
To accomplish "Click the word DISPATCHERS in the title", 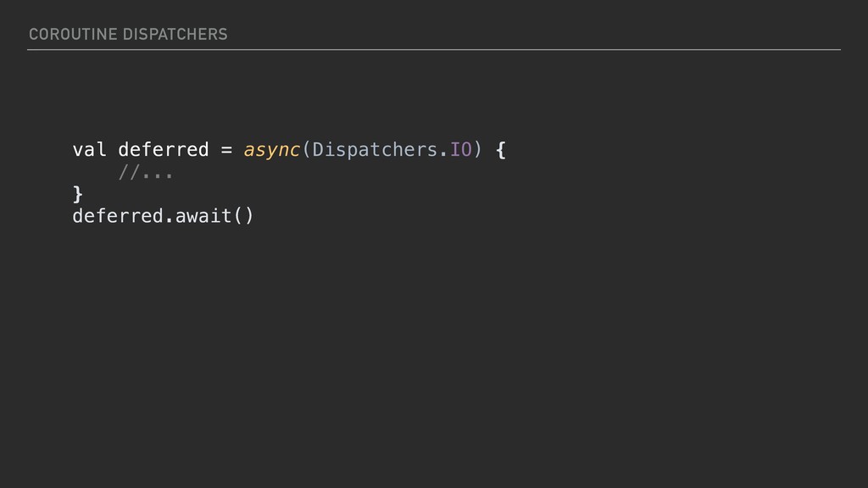I will (175, 35).
